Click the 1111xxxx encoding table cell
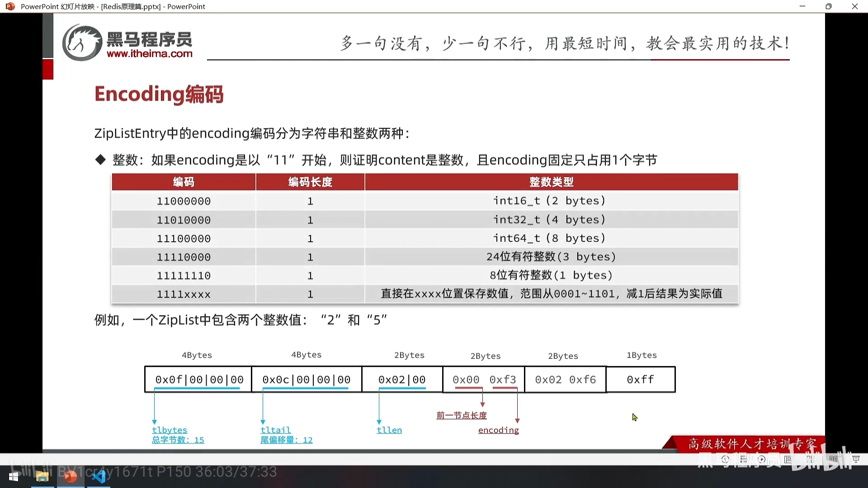The image size is (868, 488). tap(184, 294)
